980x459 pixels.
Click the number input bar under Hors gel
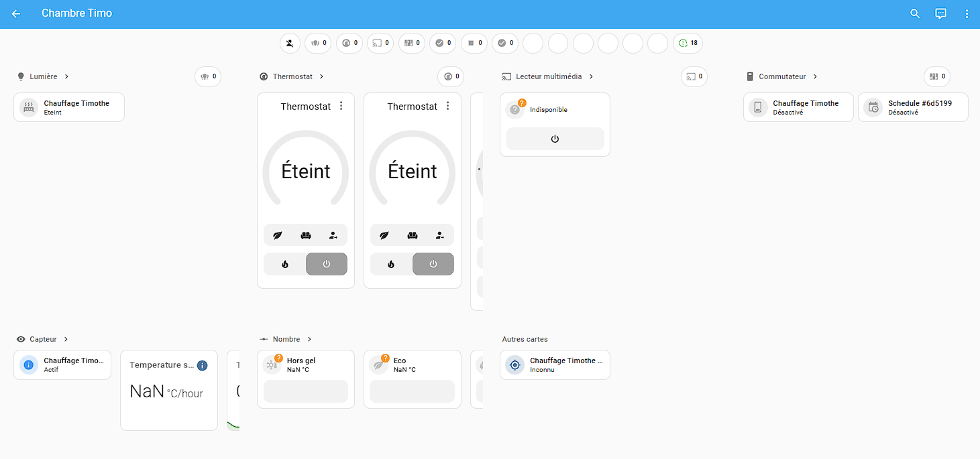click(306, 391)
